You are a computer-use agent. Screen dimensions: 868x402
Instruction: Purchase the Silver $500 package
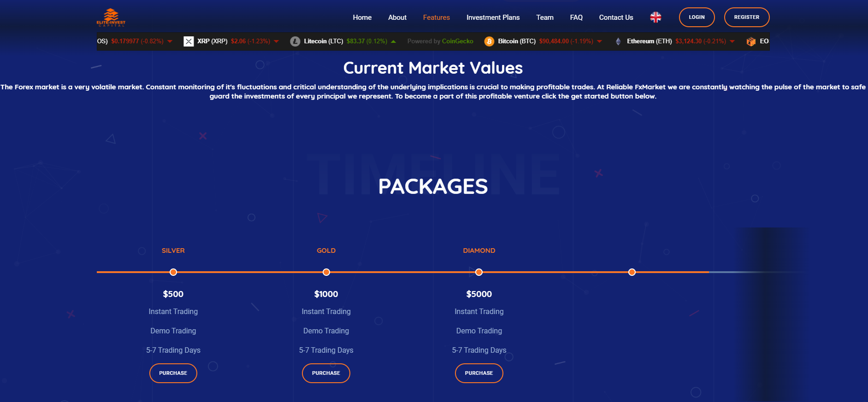click(173, 373)
